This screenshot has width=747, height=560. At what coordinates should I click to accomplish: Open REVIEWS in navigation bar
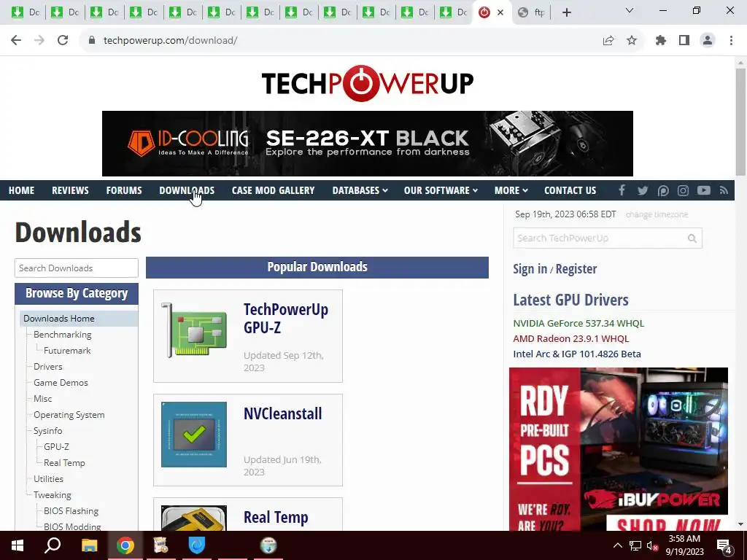point(70,190)
